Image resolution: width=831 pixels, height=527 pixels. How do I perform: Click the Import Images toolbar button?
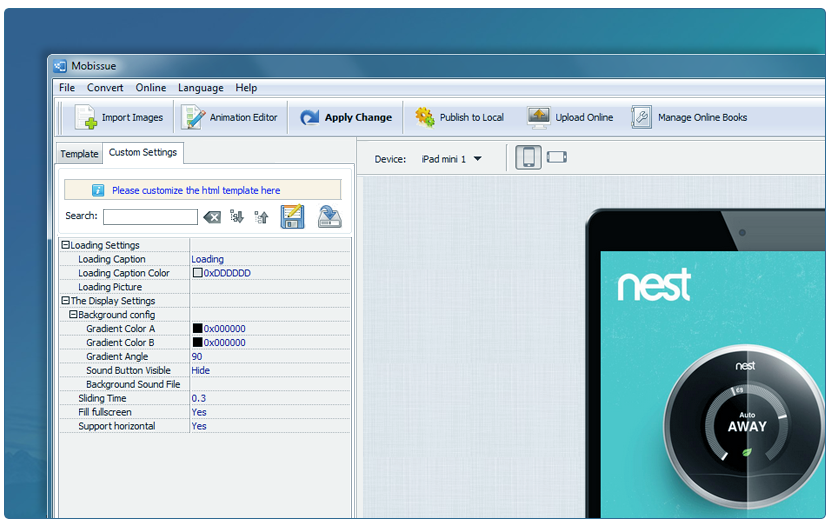(x=119, y=117)
